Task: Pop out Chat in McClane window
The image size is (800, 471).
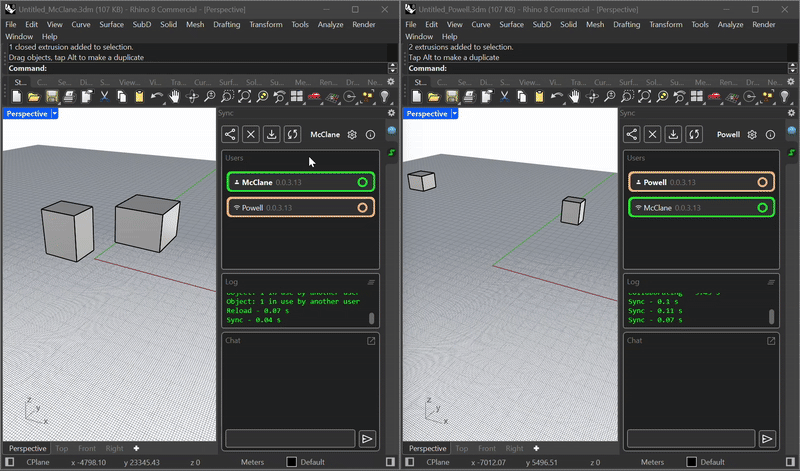Action: [x=371, y=340]
